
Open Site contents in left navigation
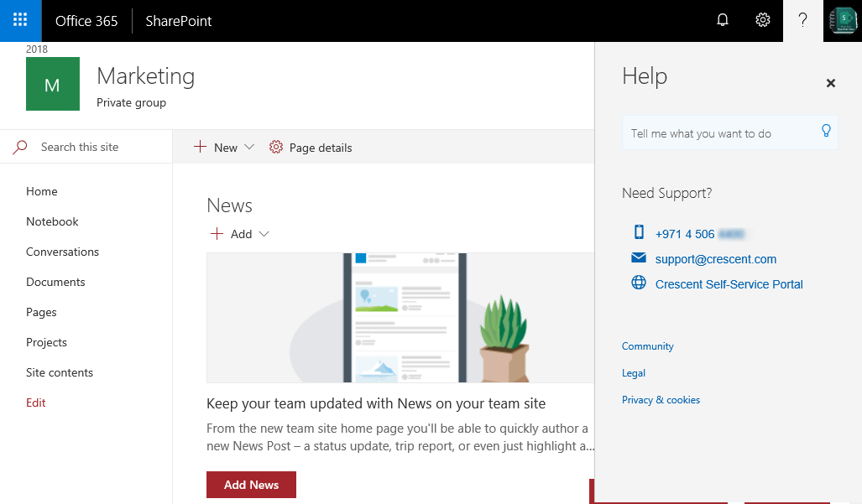(60, 372)
